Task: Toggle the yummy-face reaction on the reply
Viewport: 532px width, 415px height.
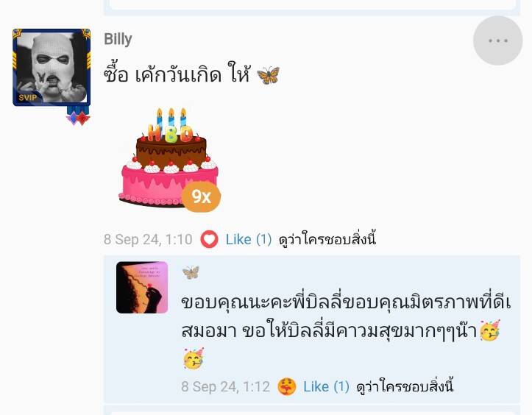Action: [287, 386]
